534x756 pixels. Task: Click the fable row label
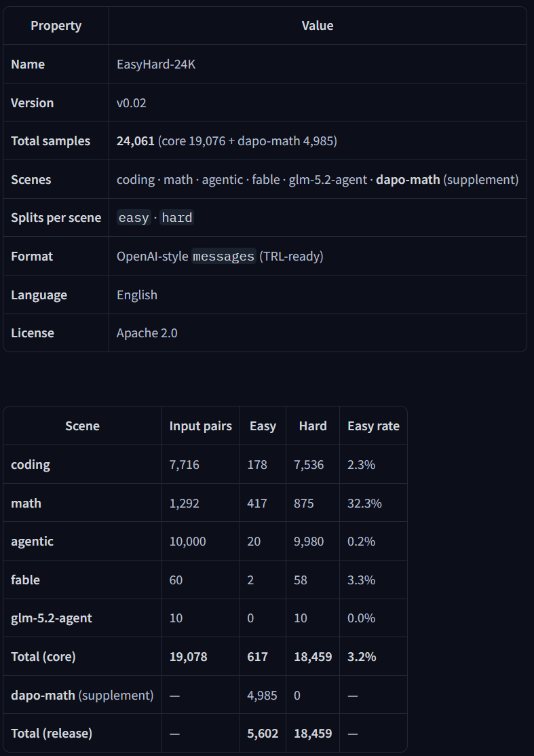point(26,580)
